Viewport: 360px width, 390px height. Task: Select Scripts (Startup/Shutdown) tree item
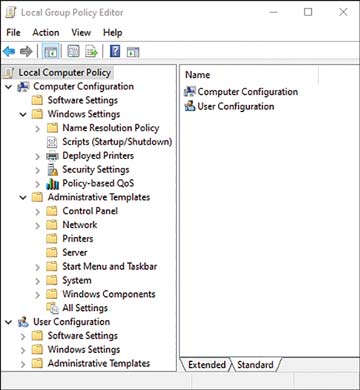coord(117,142)
